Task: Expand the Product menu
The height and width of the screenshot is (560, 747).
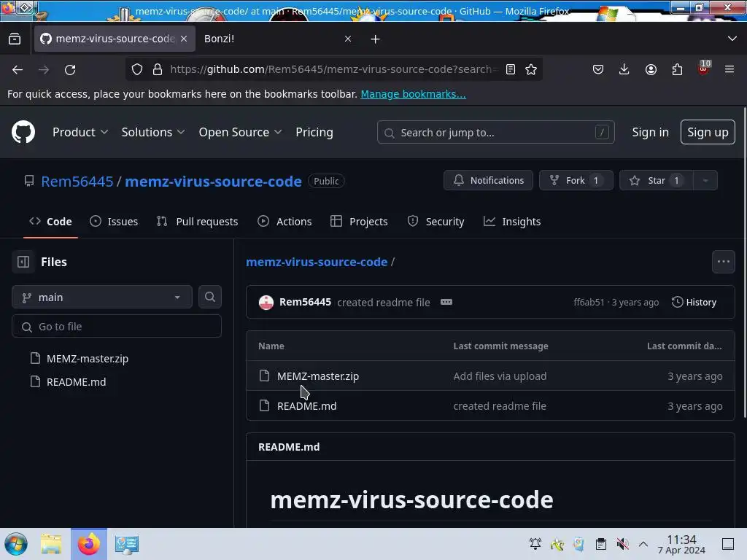Action: 80,132
